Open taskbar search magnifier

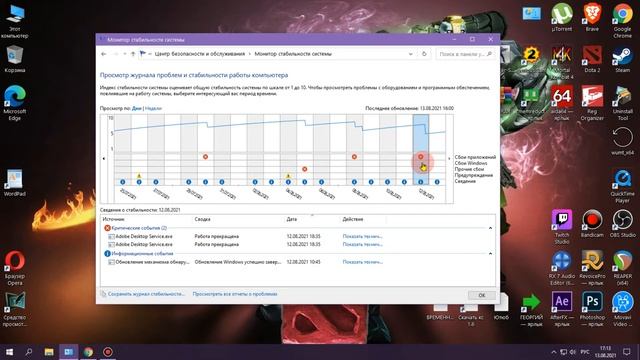(29, 352)
